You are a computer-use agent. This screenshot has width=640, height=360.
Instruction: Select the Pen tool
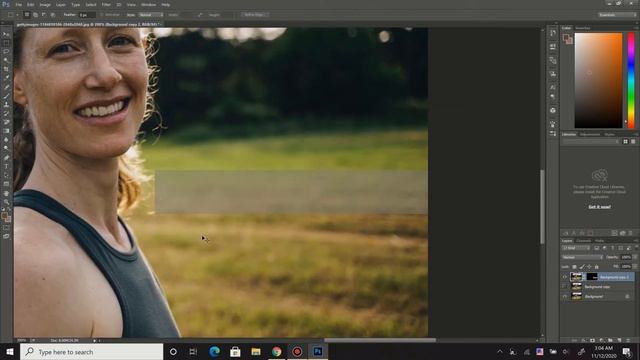[6, 158]
